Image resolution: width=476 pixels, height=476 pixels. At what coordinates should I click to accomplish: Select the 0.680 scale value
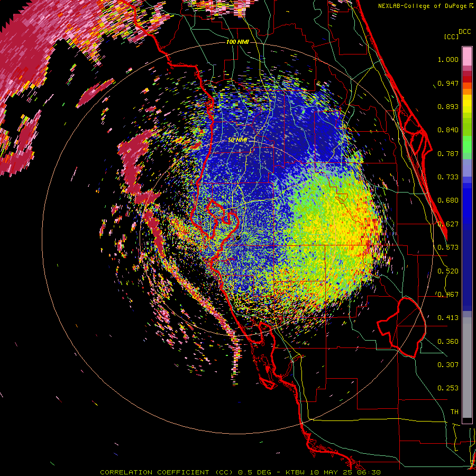click(448, 200)
